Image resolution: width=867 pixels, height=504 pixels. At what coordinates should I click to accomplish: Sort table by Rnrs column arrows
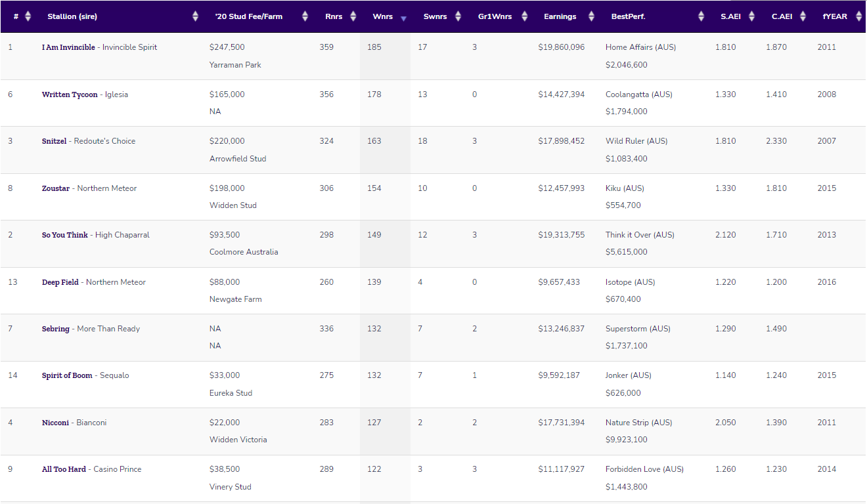[x=353, y=16]
